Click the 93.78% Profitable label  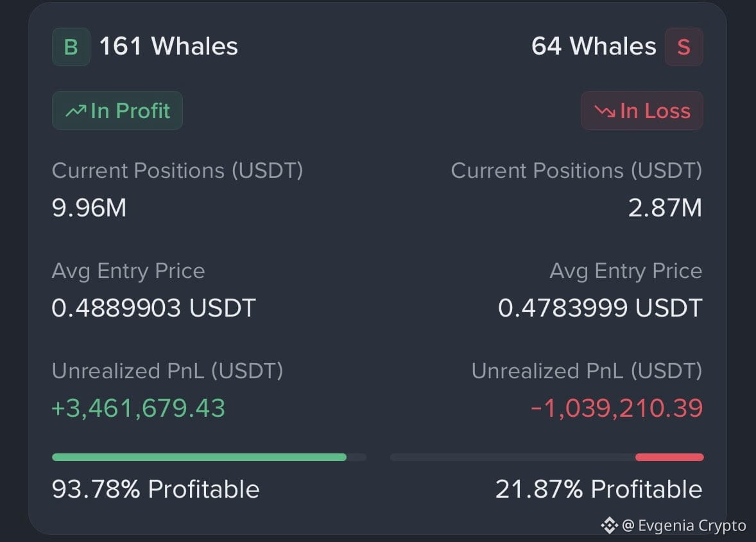click(156, 489)
